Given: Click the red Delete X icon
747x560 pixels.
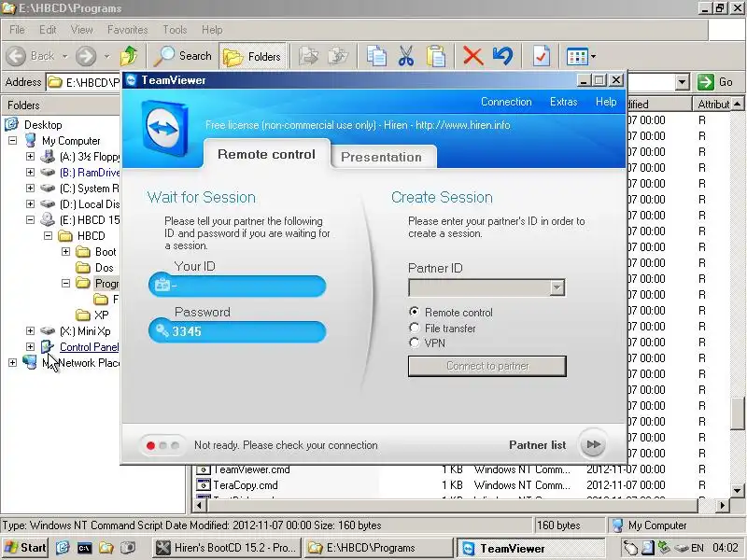Looking at the screenshot, I should (473, 56).
